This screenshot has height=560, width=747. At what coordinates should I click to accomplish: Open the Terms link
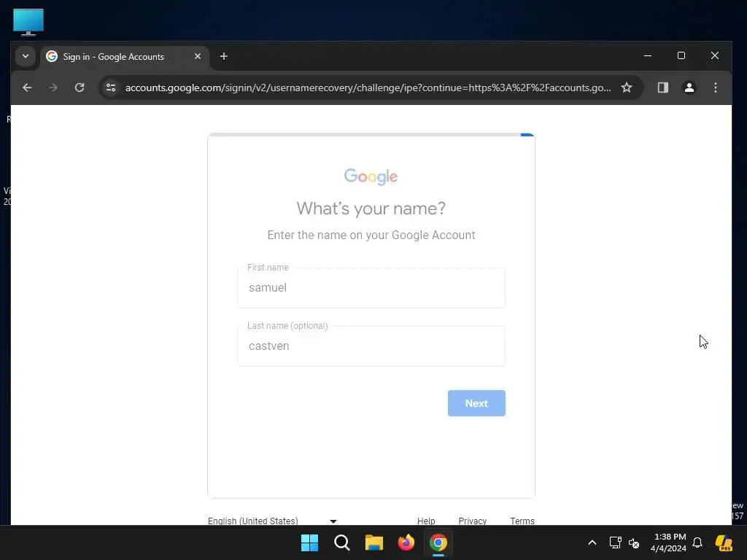(x=522, y=521)
